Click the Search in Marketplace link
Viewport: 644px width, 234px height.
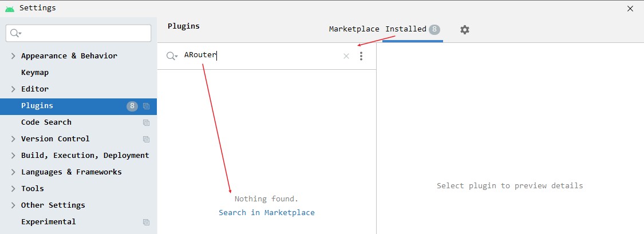[x=267, y=213]
